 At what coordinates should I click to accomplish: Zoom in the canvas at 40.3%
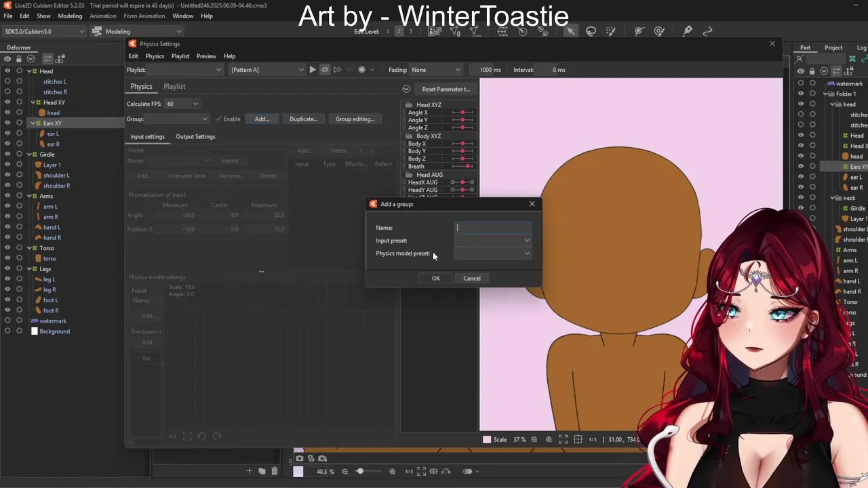(x=392, y=472)
